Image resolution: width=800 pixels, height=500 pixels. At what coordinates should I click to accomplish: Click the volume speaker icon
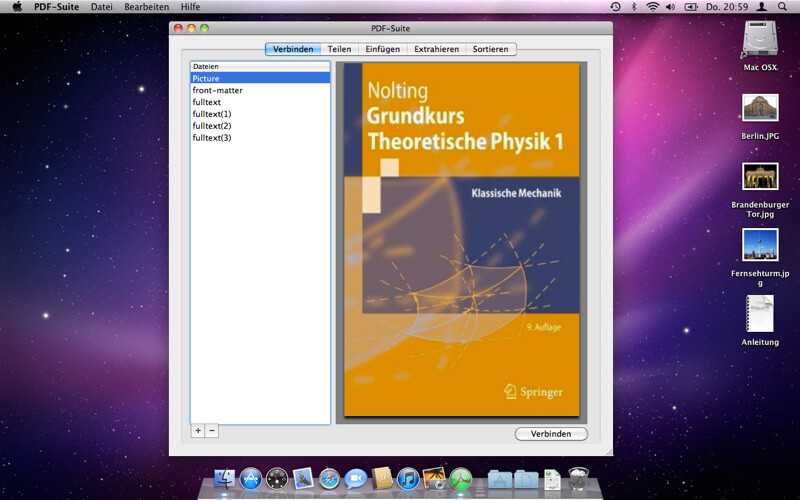pos(670,7)
